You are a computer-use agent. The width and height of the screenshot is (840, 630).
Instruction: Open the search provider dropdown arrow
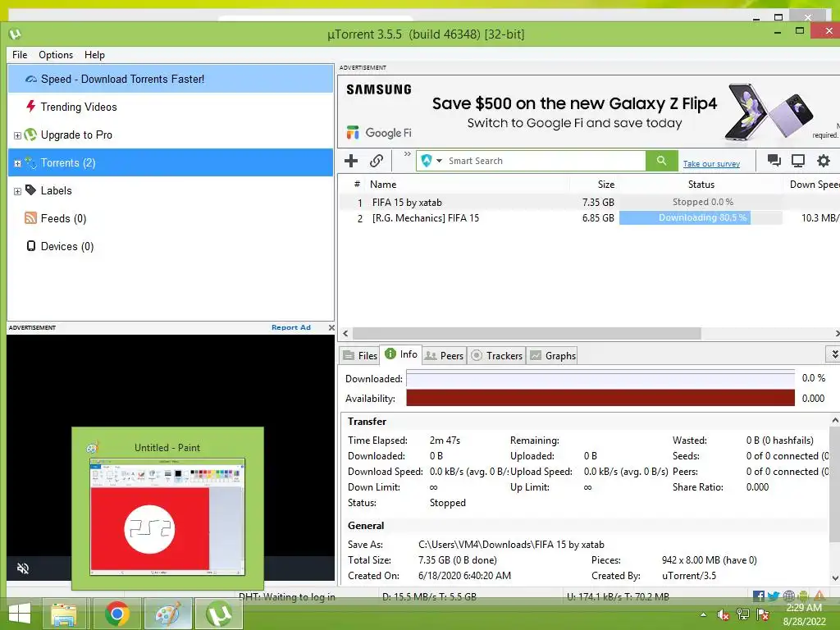point(440,161)
